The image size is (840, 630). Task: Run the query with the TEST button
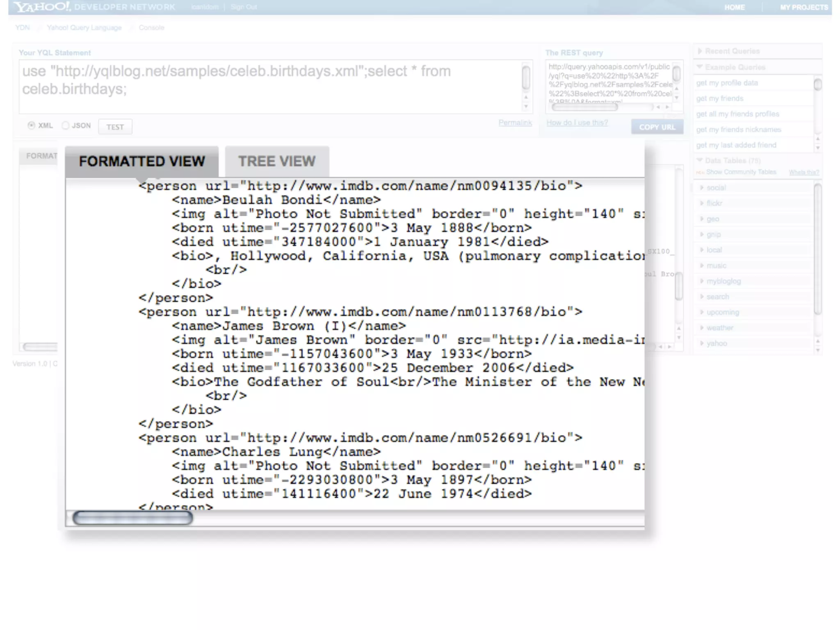coord(115,127)
